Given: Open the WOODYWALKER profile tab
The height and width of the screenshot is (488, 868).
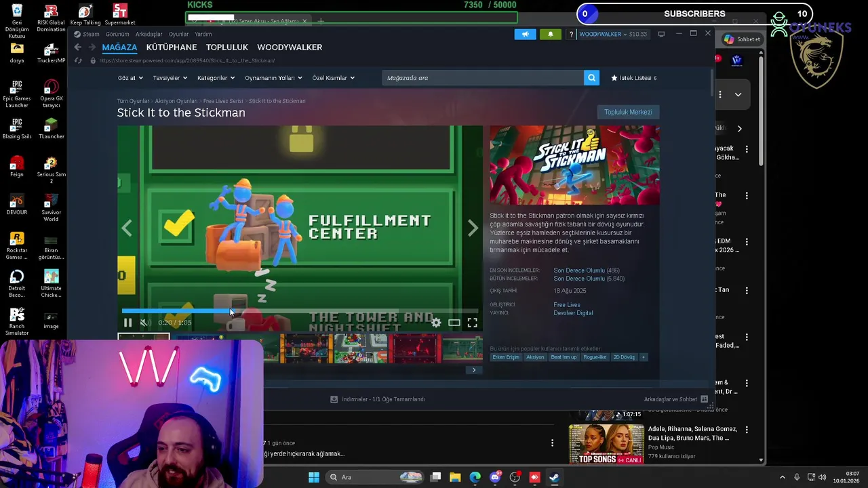Looking at the screenshot, I should pos(290,47).
